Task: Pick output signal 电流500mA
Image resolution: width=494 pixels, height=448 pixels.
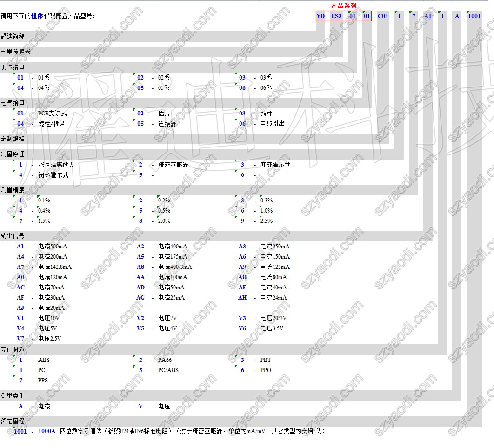Action: pos(53,247)
